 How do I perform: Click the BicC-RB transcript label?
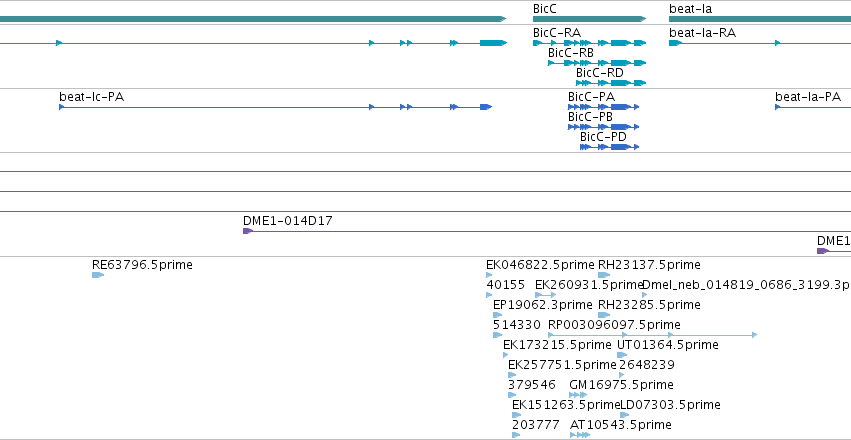570,53
